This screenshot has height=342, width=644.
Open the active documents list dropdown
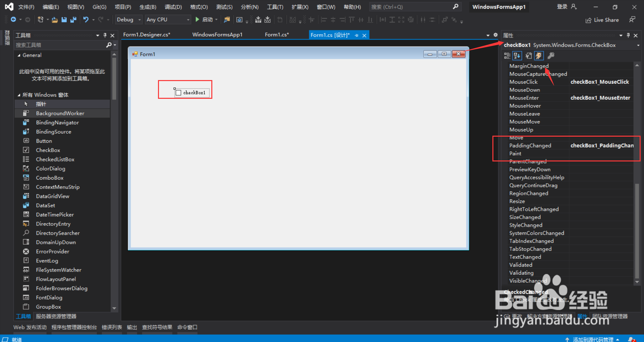(488, 35)
